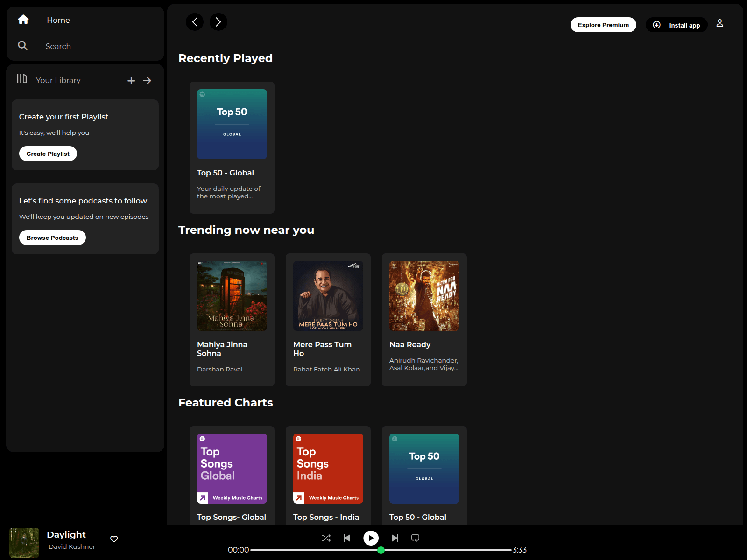Open Top Songs Global chart cover
This screenshot has height=560, width=747.
(x=232, y=469)
